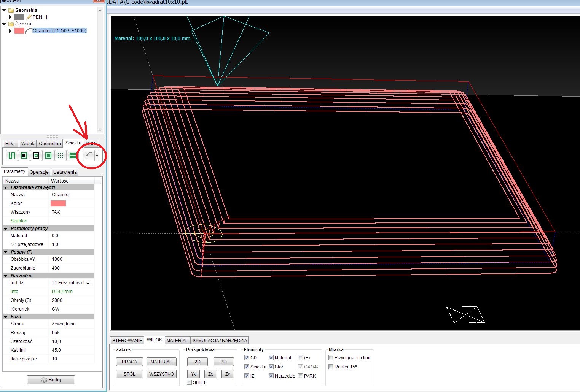Toggle the Materiał element checkbox
580x392 pixels.
tap(271, 357)
